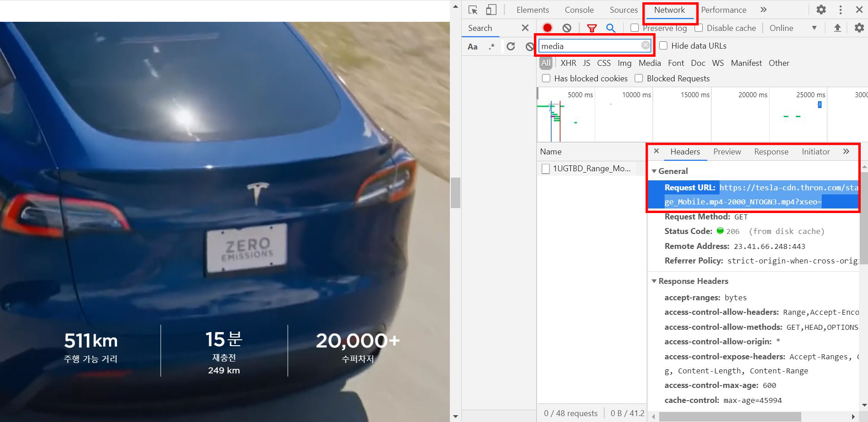Collapse the General section
This screenshot has width=868, height=422.
tap(654, 171)
